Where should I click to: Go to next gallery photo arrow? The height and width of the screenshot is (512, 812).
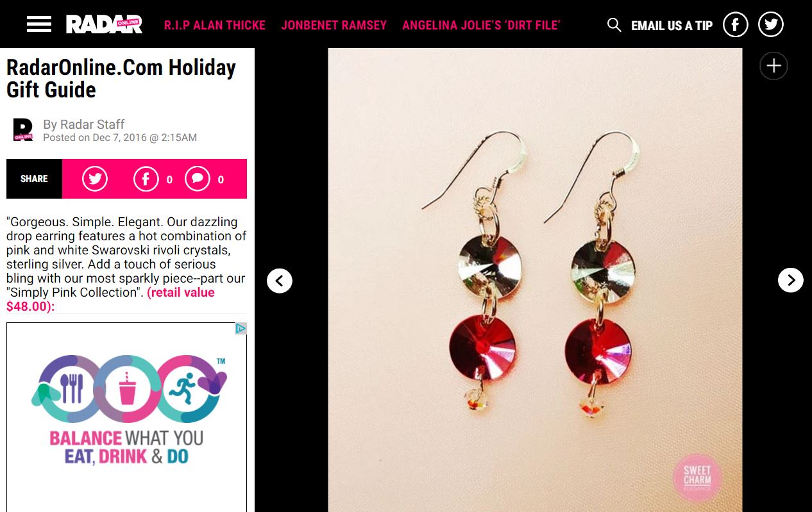click(790, 280)
